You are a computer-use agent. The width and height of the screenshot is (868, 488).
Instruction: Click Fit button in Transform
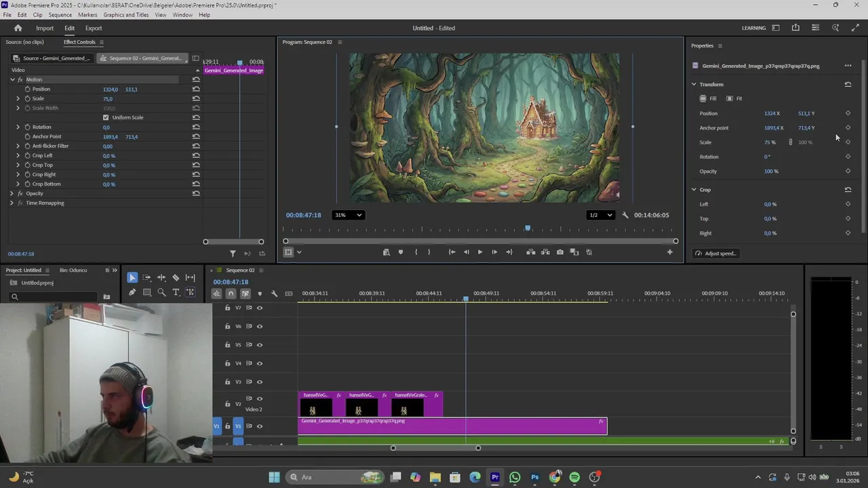tap(734, 98)
